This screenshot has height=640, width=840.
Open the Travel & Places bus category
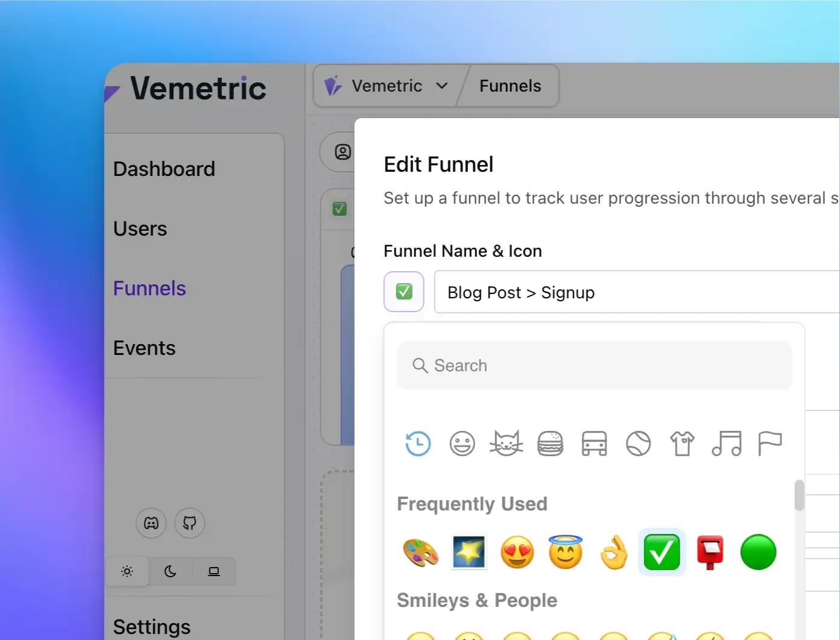point(594,444)
